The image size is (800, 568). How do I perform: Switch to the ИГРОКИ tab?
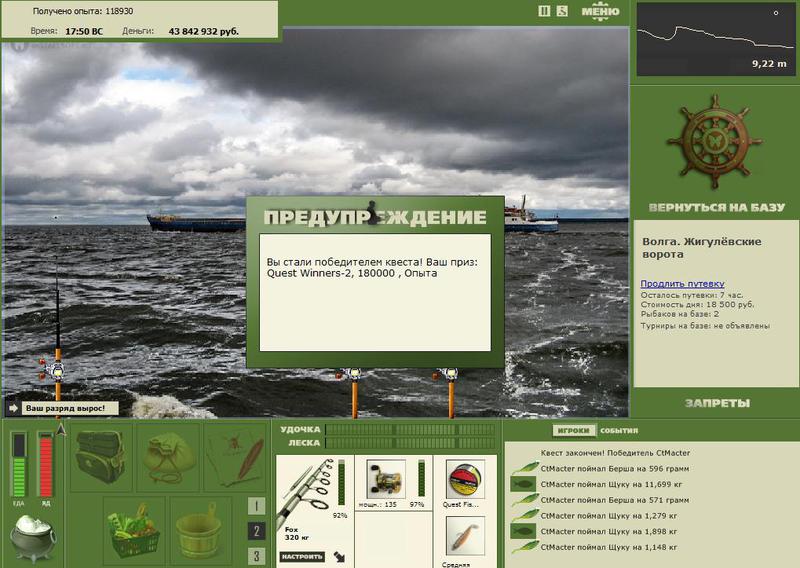point(573,431)
